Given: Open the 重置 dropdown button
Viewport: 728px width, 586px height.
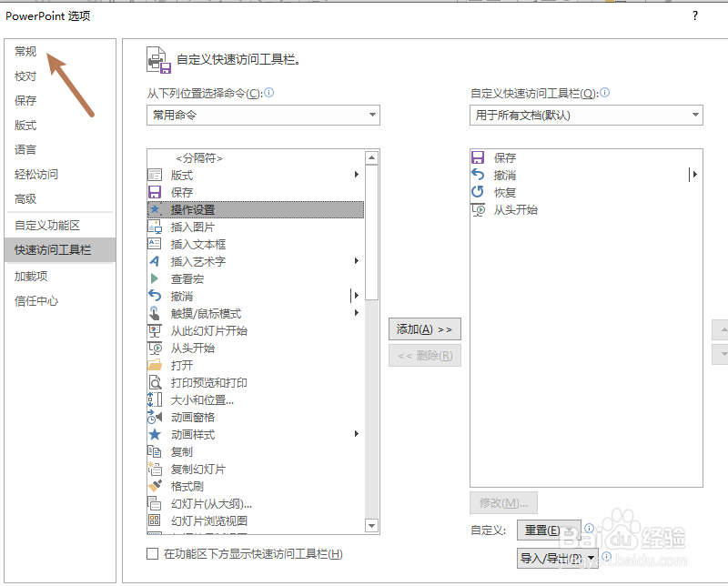Looking at the screenshot, I should click(x=549, y=530).
